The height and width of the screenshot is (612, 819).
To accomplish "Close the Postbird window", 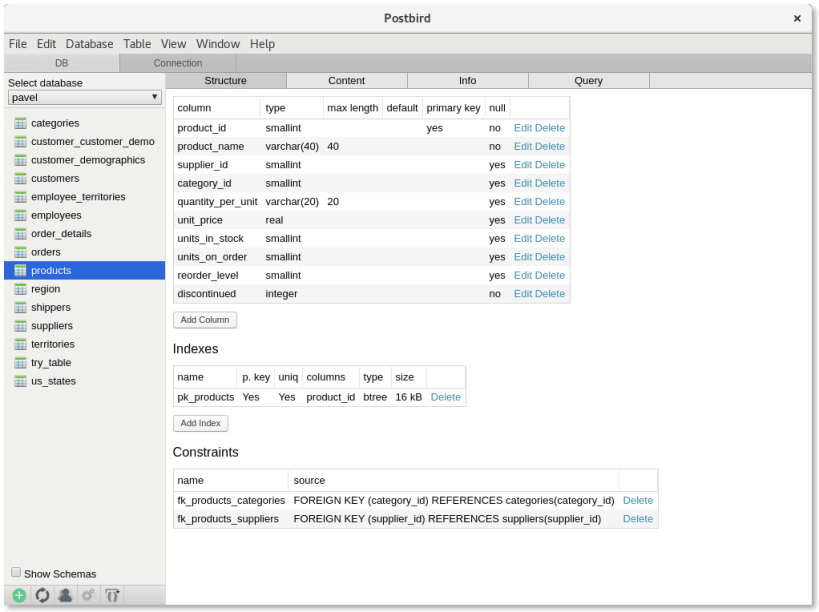I will click(797, 18).
